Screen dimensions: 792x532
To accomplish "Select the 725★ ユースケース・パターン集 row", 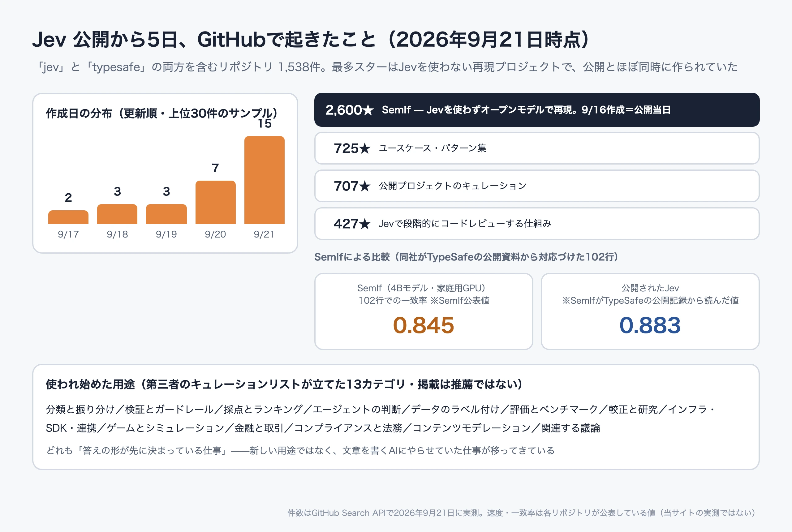I will pyautogui.click(x=536, y=148).
